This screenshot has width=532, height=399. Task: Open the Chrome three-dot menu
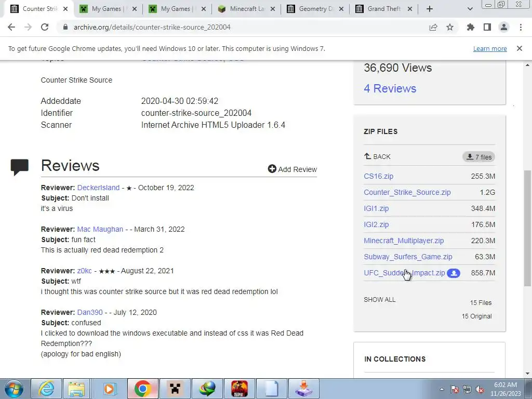coord(521,27)
